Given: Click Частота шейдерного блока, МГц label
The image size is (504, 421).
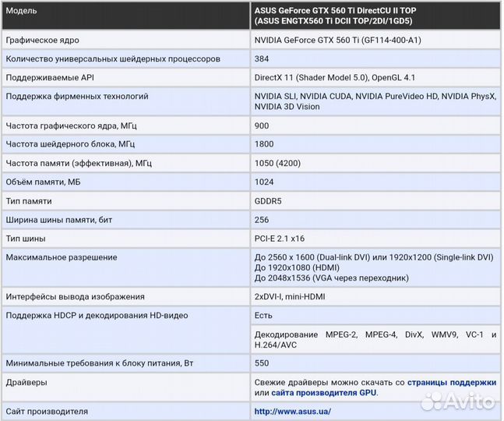Looking at the screenshot, I should tap(70, 144).
